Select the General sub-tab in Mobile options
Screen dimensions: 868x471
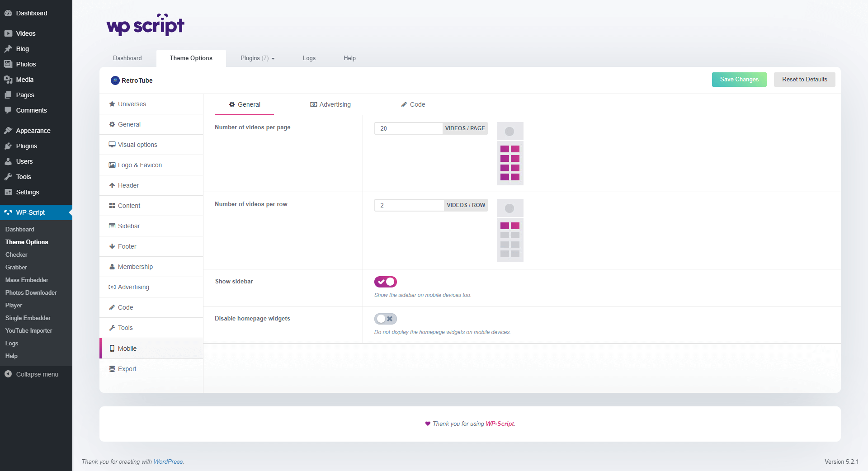pyautogui.click(x=245, y=104)
